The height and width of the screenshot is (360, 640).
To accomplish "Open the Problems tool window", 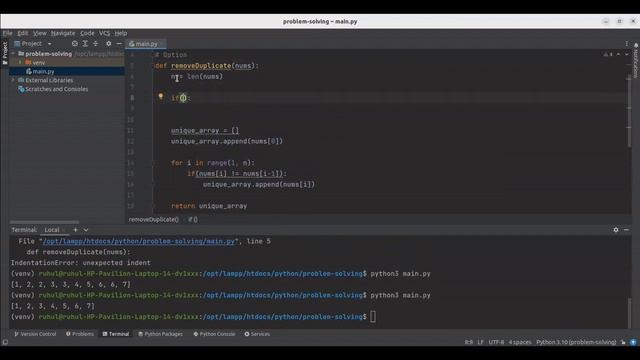I will tap(80, 334).
